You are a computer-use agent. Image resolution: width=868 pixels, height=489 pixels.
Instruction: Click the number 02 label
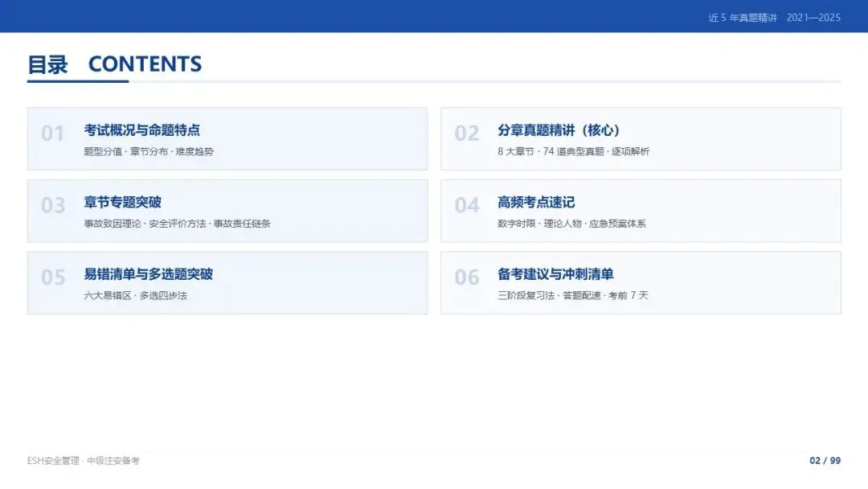click(x=467, y=134)
